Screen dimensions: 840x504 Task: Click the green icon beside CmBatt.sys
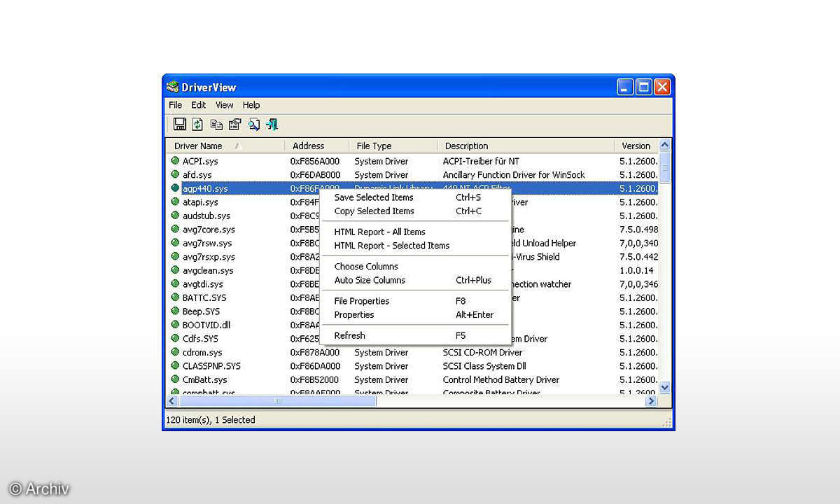click(175, 379)
